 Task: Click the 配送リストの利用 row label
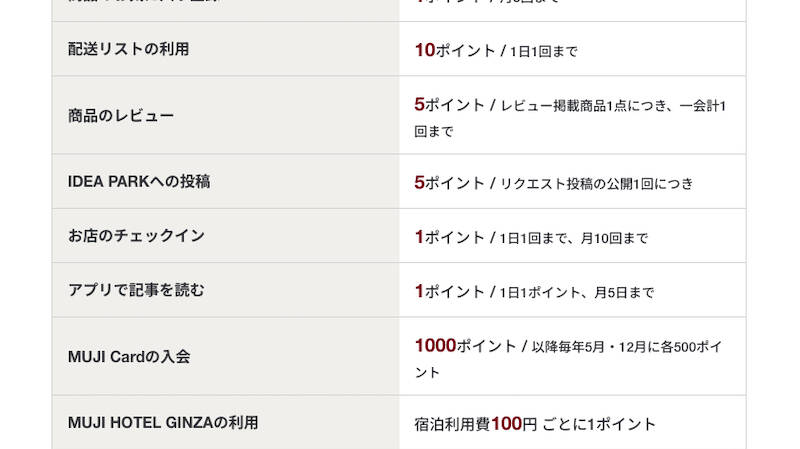[129, 49]
